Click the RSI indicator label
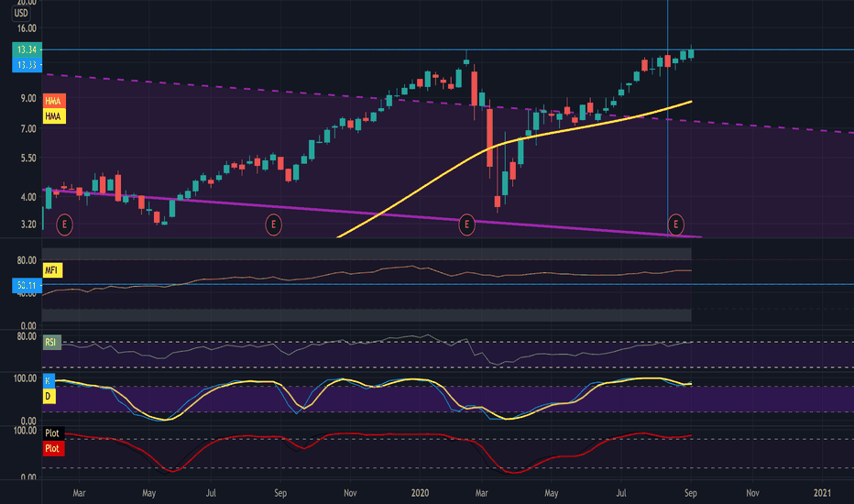The image size is (854, 504). [x=51, y=342]
